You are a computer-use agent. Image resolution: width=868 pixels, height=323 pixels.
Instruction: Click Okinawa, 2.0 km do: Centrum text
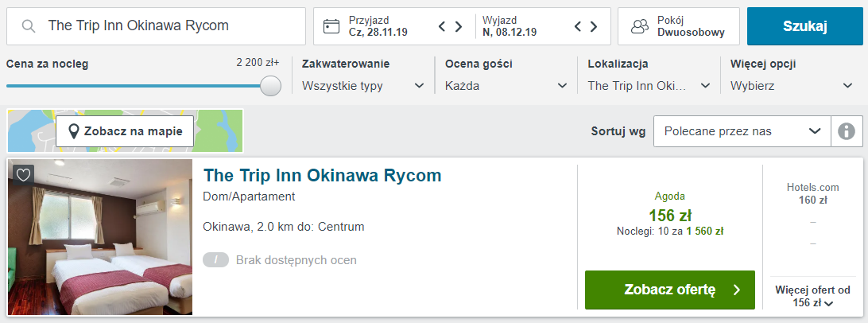tap(284, 227)
